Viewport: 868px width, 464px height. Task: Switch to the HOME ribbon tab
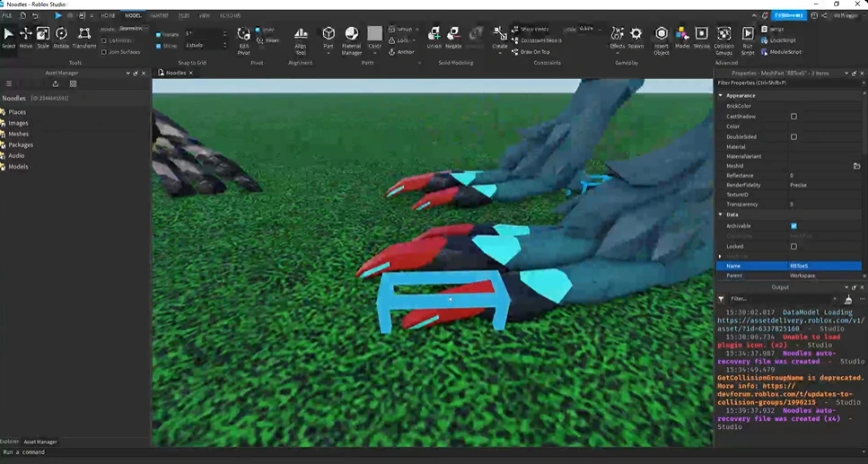tap(108, 15)
